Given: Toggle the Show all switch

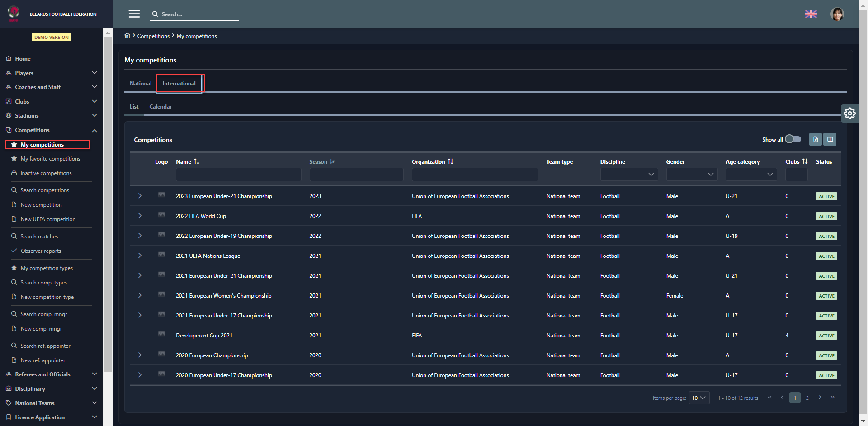Looking at the screenshot, I should (x=793, y=139).
